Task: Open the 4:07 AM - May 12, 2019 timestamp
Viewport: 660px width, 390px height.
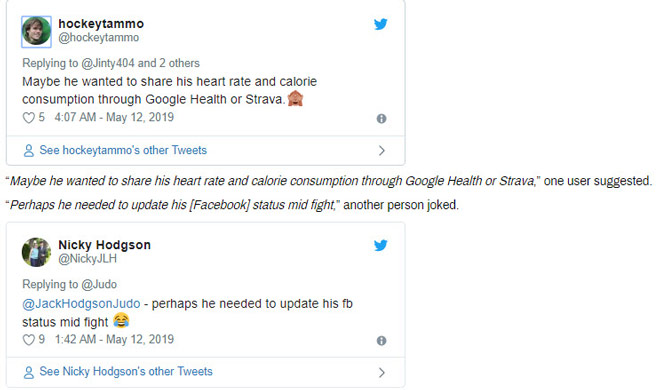Action: pos(114,117)
